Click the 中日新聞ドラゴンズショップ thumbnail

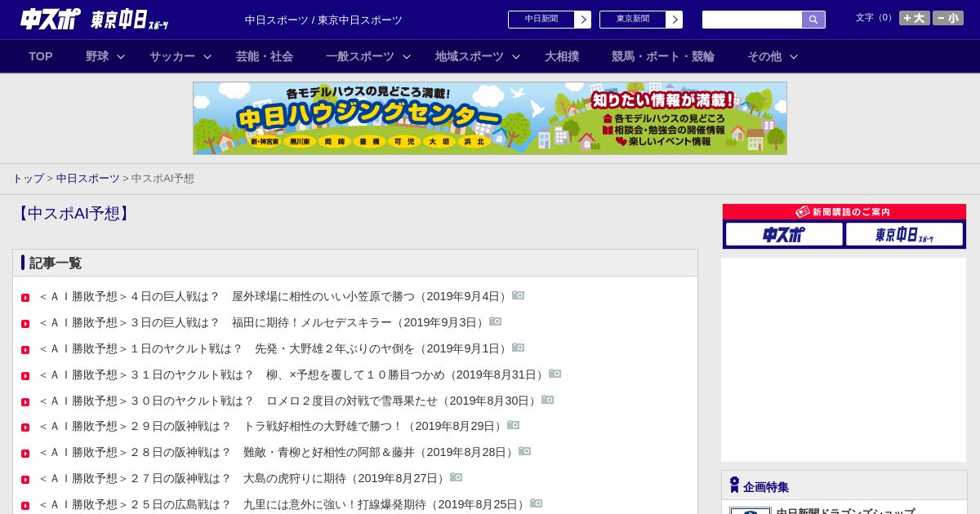click(x=751, y=511)
